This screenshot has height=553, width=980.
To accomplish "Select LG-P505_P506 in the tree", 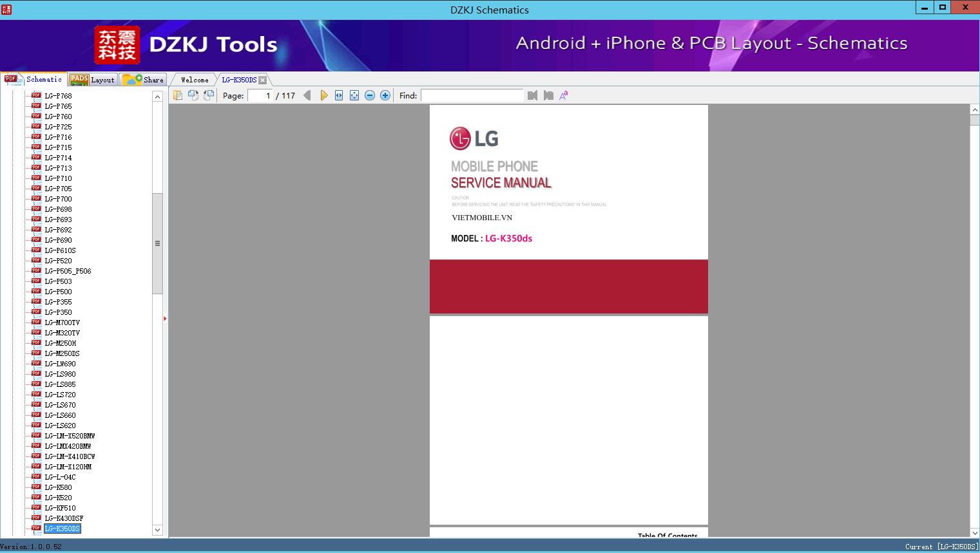I will coord(68,271).
